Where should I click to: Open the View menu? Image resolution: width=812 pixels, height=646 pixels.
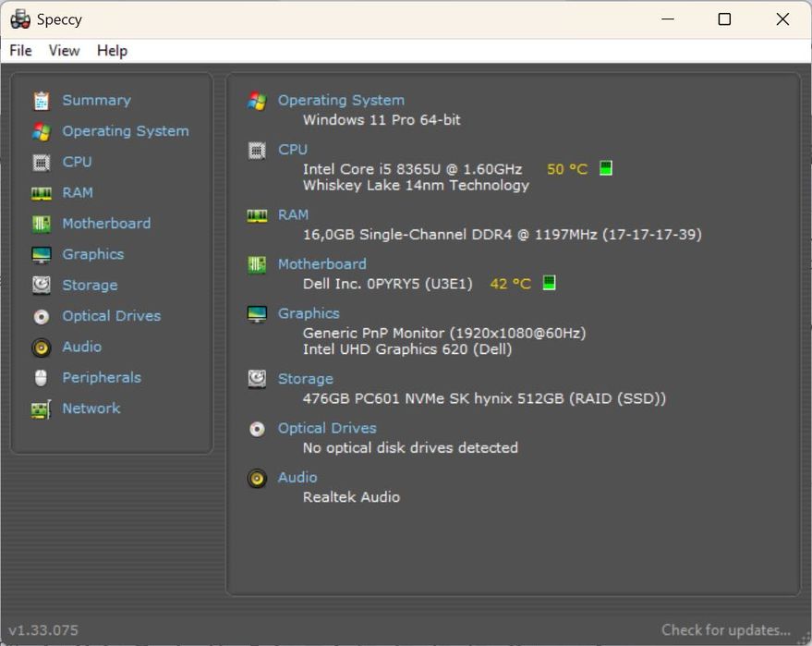tap(65, 51)
